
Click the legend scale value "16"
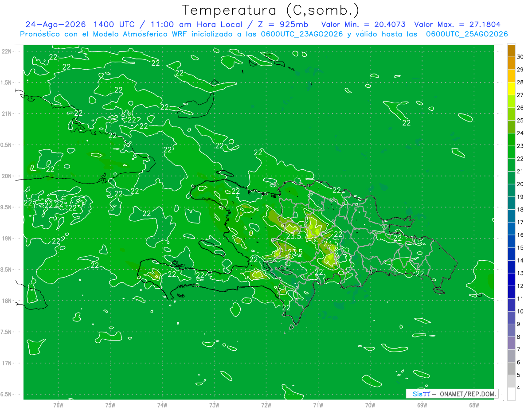coord(520,235)
